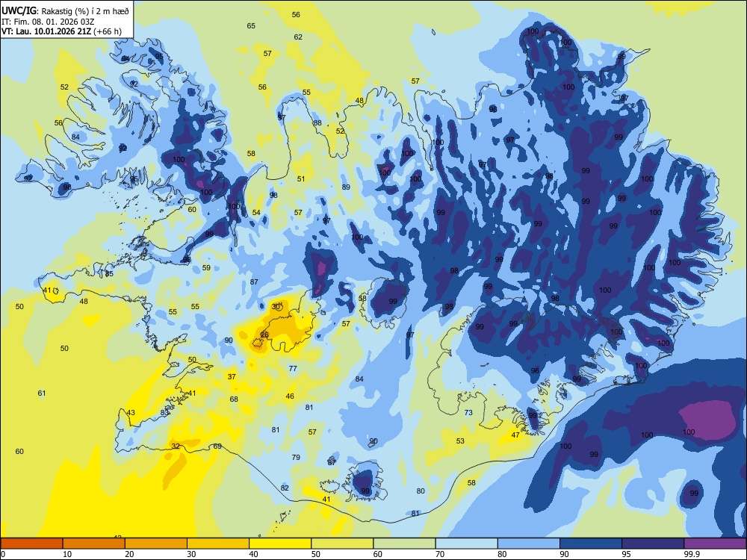Click the '10' legend scale label
Image resolution: width=747 pixels, height=560 pixels.
(x=67, y=554)
